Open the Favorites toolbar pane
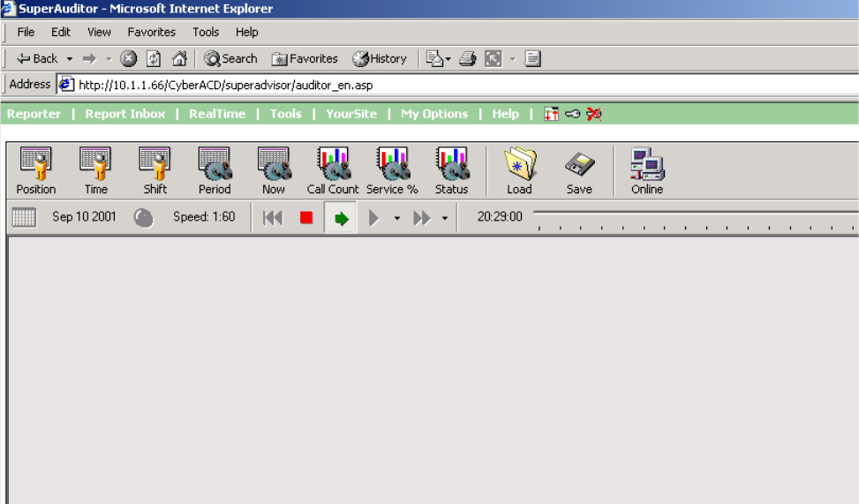Viewport: 859px width, 504px height. [x=305, y=58]
